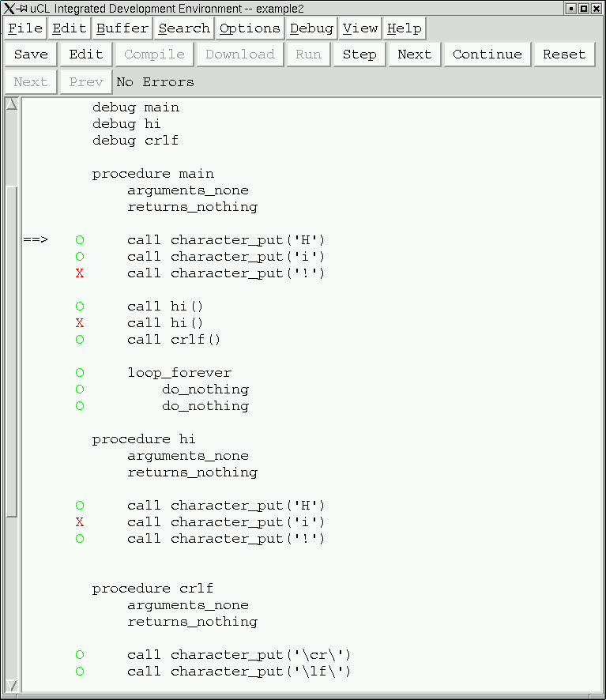Screen dimensions: 606x700
Task: Toggle breakpoint on character_put('H') in procedure hi
Action: [x=80, y=506]
